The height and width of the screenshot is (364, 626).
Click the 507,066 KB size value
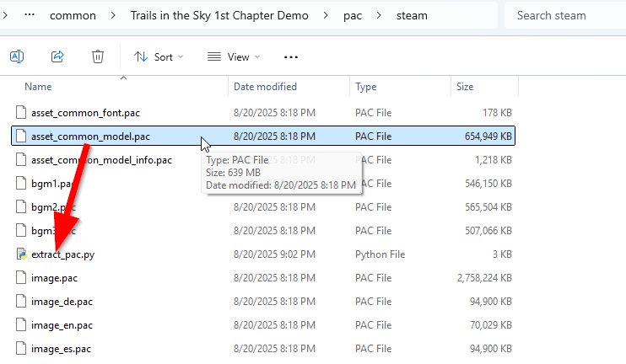[488, 230]
